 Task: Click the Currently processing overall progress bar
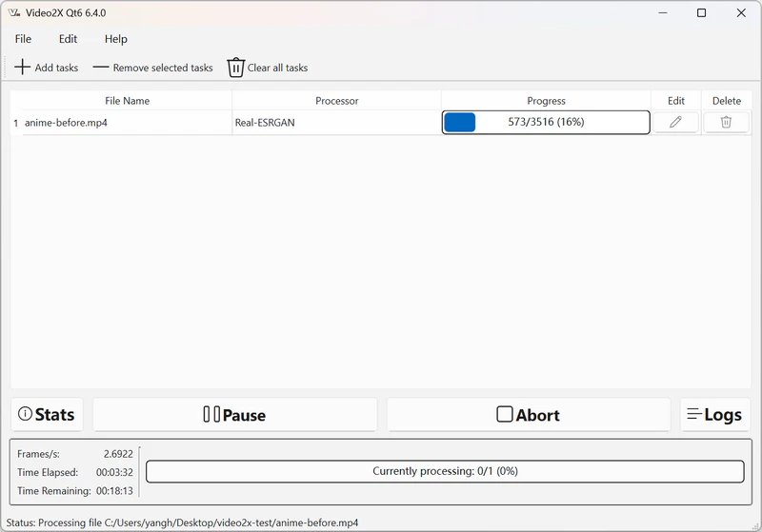coord(445,471)
